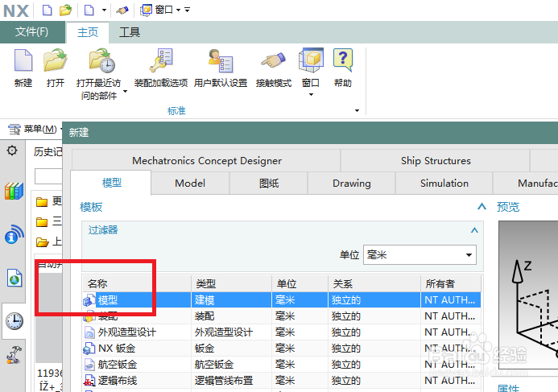This screenshot has height=392, width=558.
Task: Select the Model tab in New dialog
Action: pyautogui.click(x=190, y=184)
